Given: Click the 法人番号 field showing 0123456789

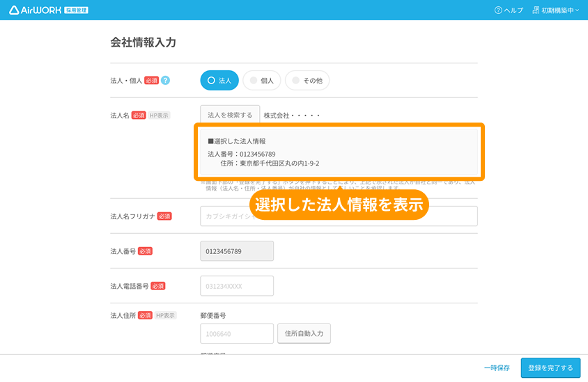Looking at the screenshot, I should 237,251.
